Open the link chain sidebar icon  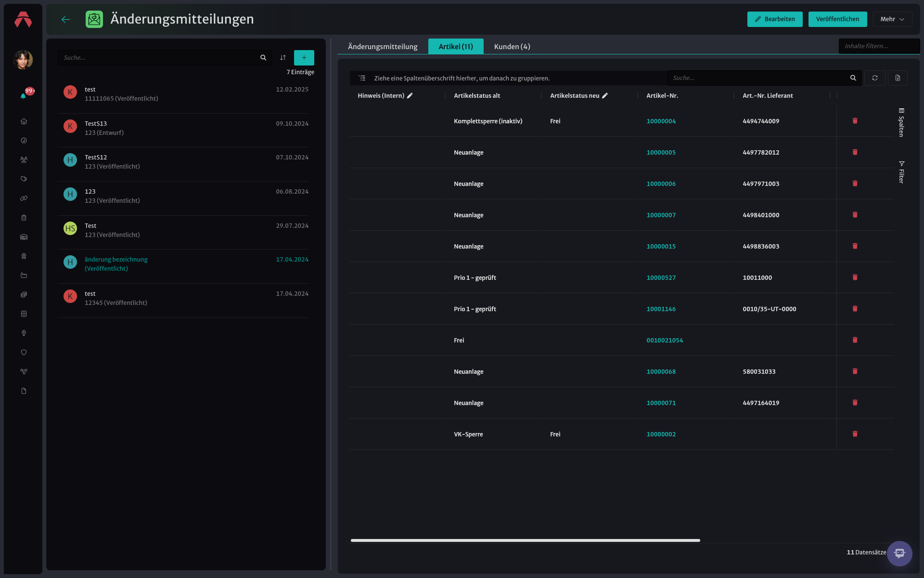[x=24, y=198]
